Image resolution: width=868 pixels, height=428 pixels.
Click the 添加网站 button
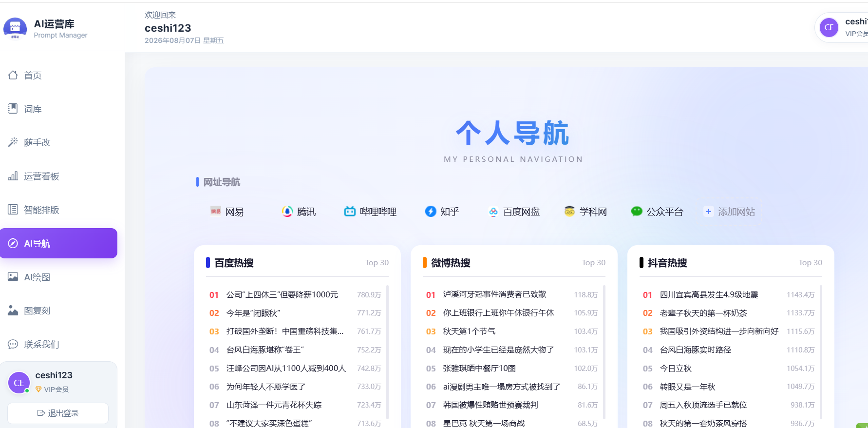coord(730,212)
